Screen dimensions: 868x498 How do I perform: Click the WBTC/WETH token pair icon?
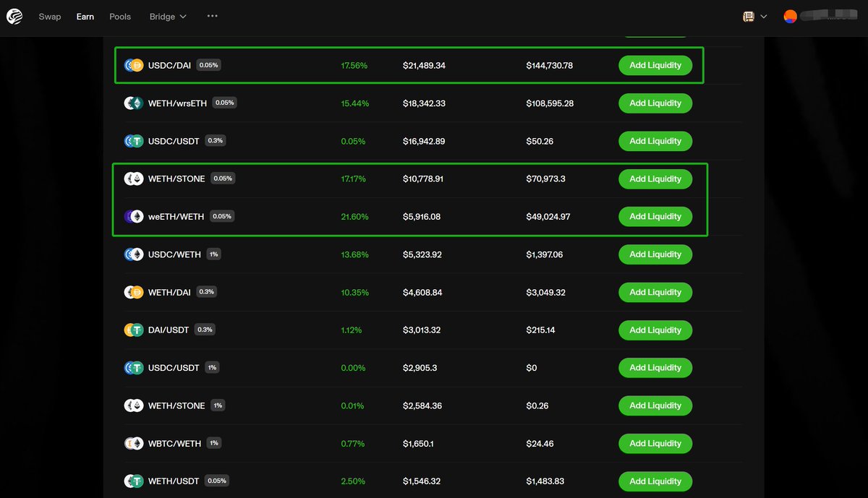(x=134, y=443)
